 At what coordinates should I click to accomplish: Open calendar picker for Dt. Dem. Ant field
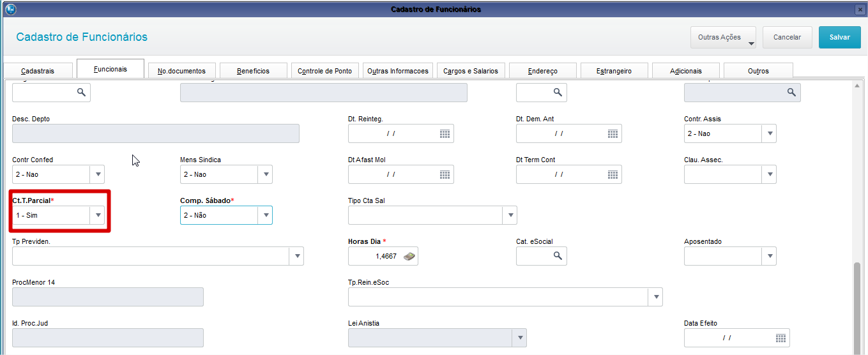click(613, 134)
